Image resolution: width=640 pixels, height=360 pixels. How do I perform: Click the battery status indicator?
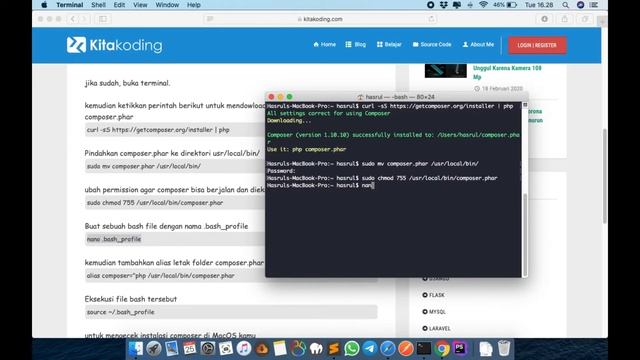coord(505,5)
